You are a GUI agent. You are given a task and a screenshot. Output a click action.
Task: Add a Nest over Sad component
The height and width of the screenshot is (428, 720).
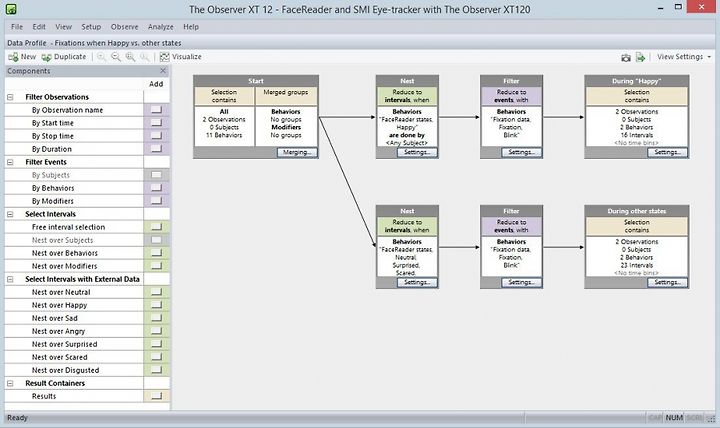[x=157, y=318]
